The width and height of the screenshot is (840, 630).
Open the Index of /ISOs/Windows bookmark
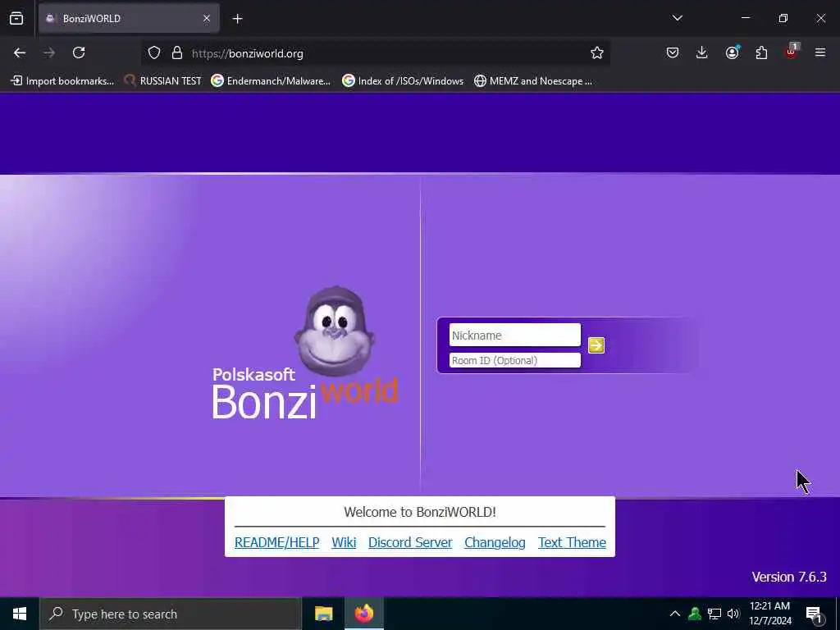click(403, 81)
